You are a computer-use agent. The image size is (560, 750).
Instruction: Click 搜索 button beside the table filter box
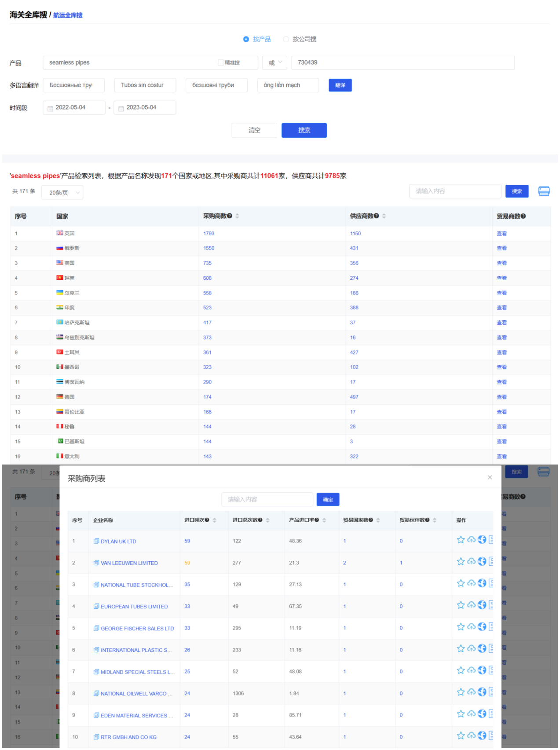tap(517, 191)
